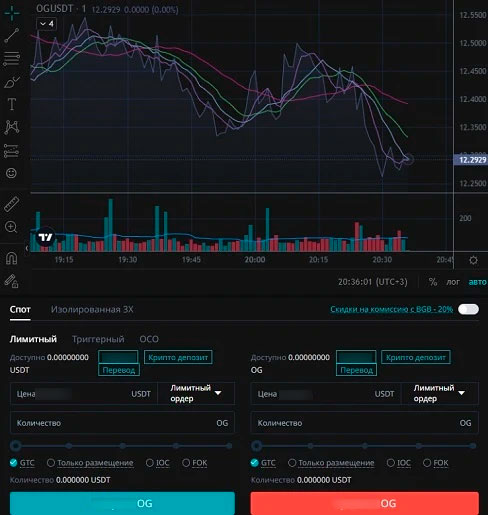Click the current price label 12.2929
The height and width of the screenshot is (515, 488).
point(471,160)
